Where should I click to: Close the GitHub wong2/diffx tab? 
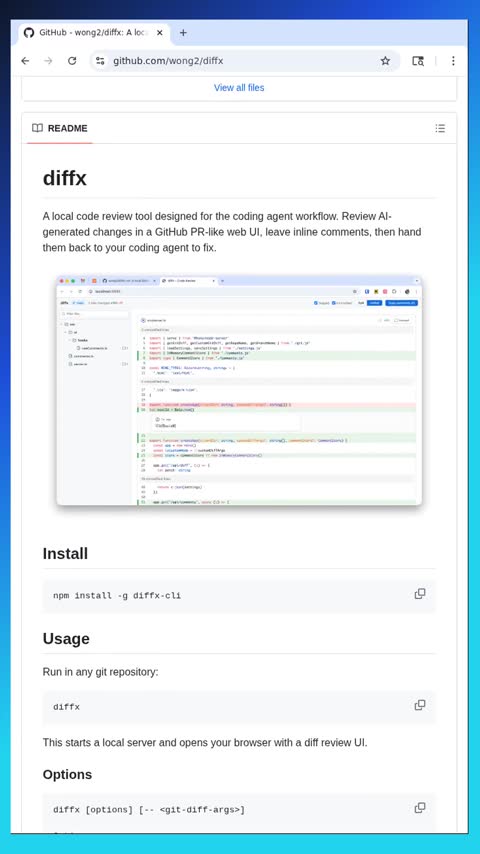tap(160, 33)
